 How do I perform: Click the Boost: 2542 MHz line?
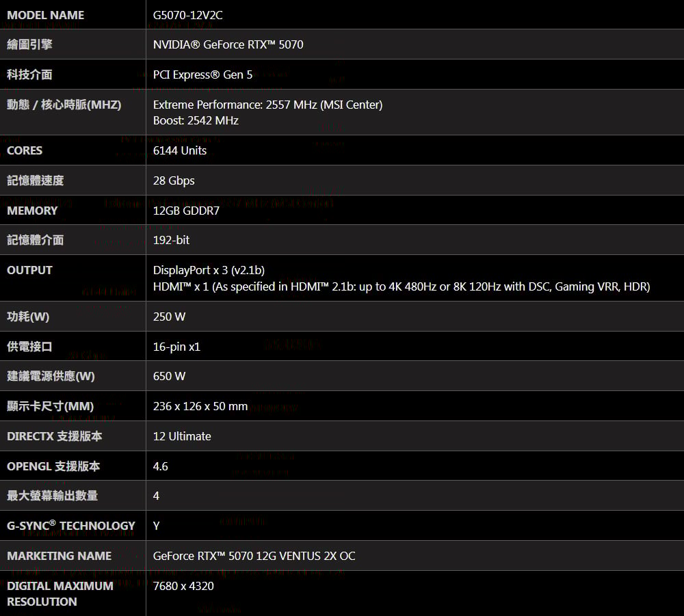pyautogui.click(x=196, y=120)
